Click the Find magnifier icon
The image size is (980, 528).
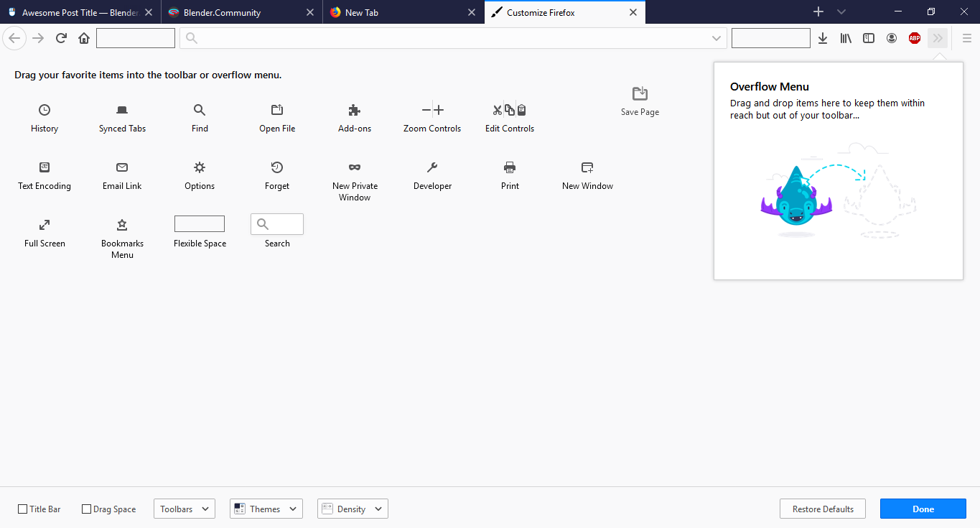point(200,110)
